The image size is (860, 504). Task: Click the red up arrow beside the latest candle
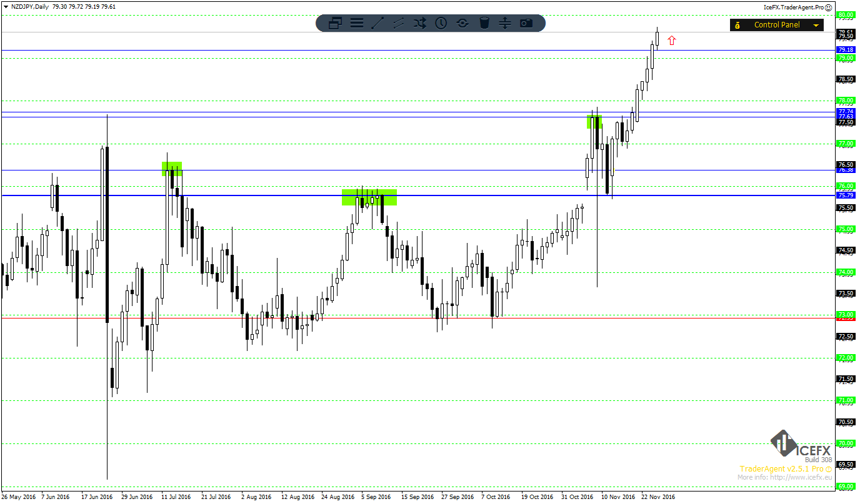point(672,41)
